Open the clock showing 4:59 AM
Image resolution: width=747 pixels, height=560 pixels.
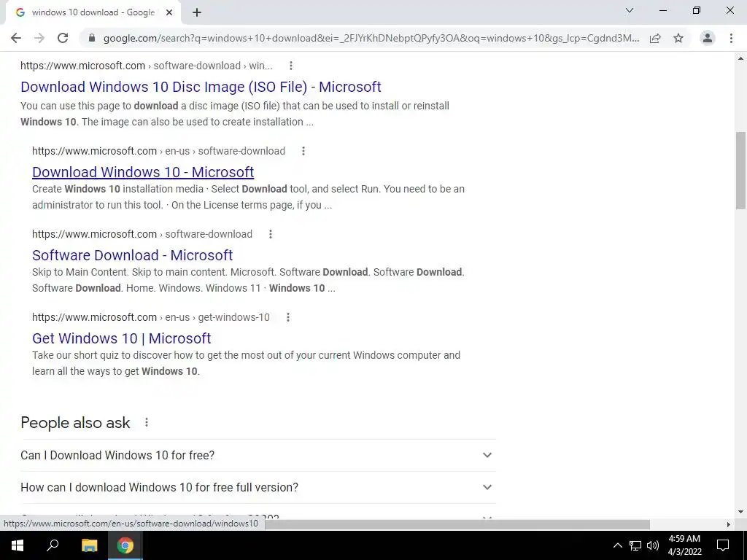[684, 545]
